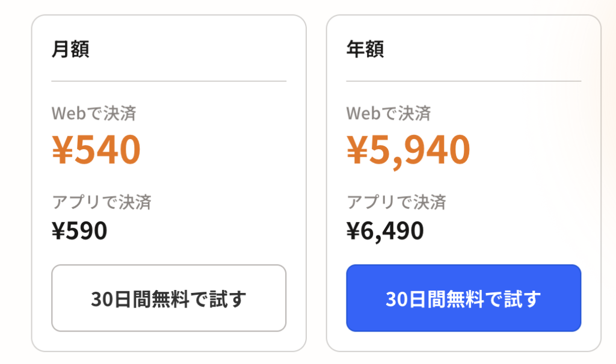This screenshot has width=616, height=364.
Task: Click the orange ¥540 web price
Action: coord(96,149)
